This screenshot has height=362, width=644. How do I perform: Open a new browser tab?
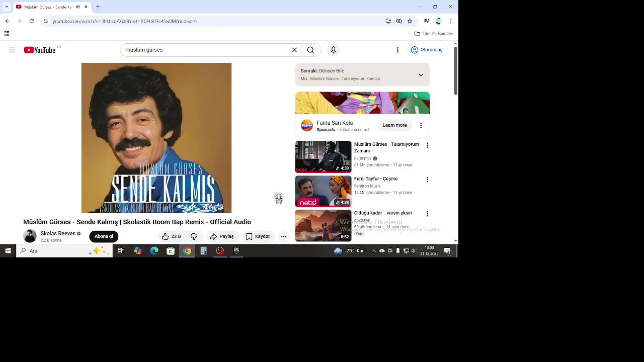click(x=98, y=7)
